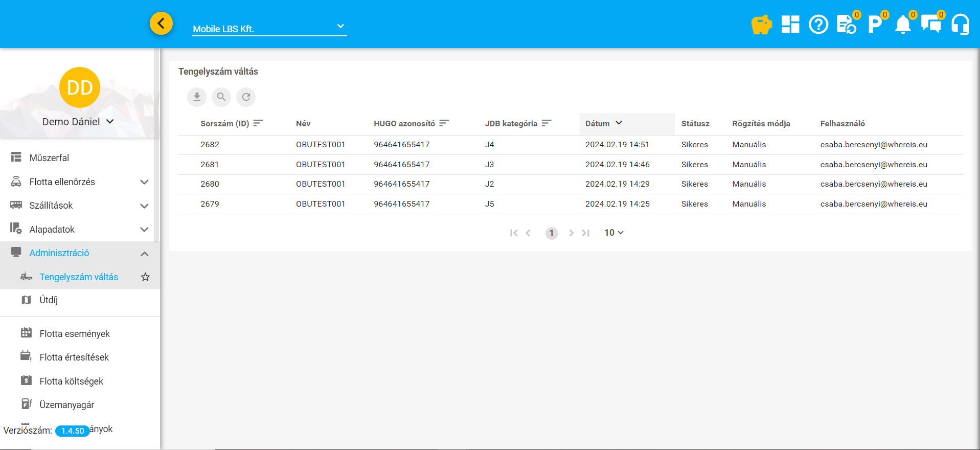Open the rows-per-page 10 dropdown
Screen dimensions: 980x450
(x=613, y=233)
